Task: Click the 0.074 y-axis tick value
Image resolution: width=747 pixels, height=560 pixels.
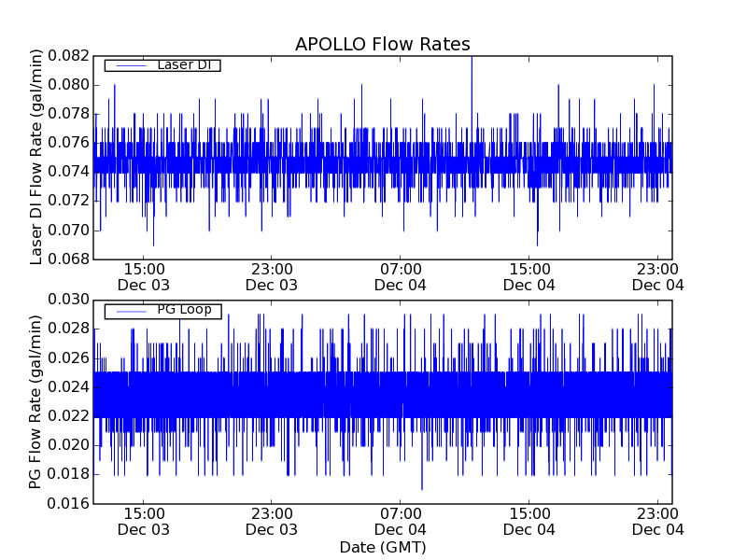Action: pyautogui.click(x=68, y=172)
